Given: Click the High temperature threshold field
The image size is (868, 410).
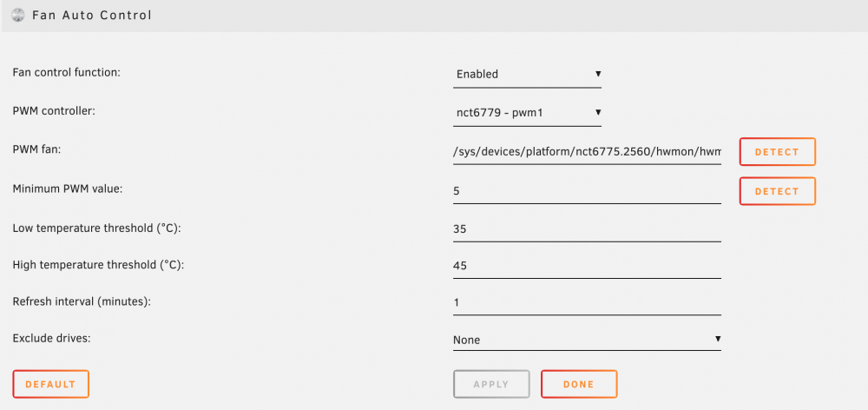Looking at the screenshot, I should pyautogui.click(x=587, y=266).
